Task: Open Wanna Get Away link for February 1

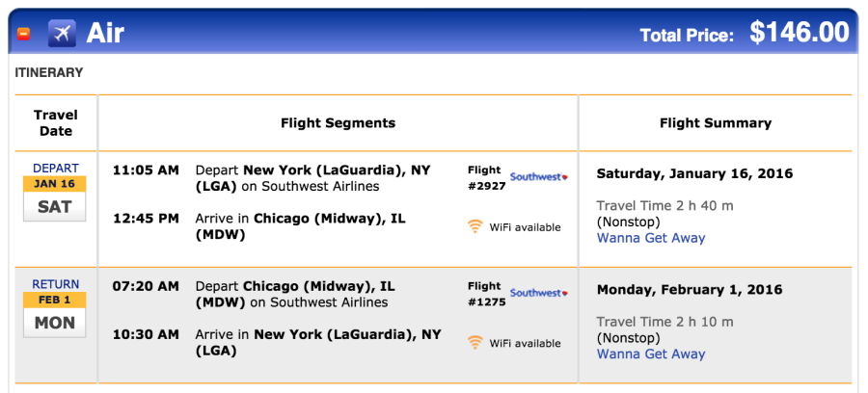Action: click(x=651, y=354)
